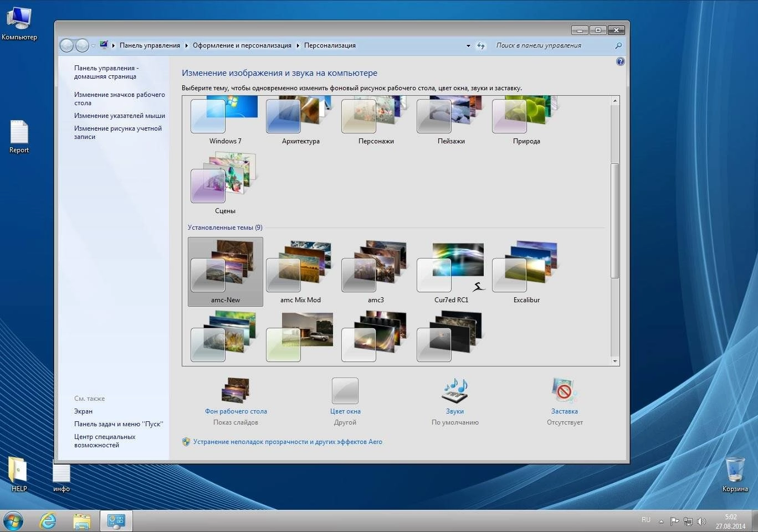Open the recent pages dropdown arrow

93,45
